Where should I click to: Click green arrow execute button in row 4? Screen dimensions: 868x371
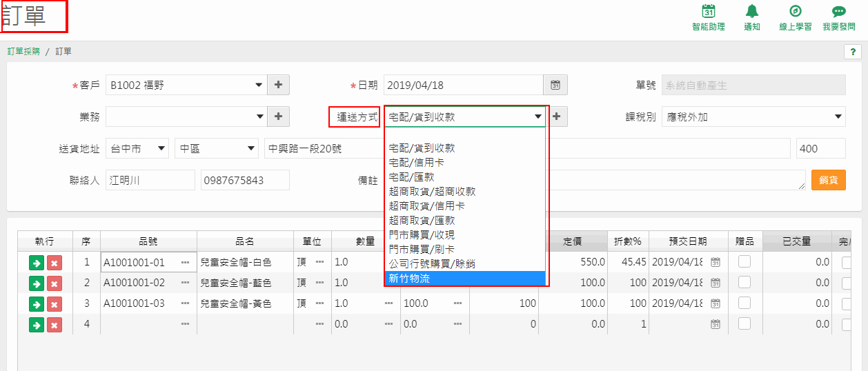[36, 324]
